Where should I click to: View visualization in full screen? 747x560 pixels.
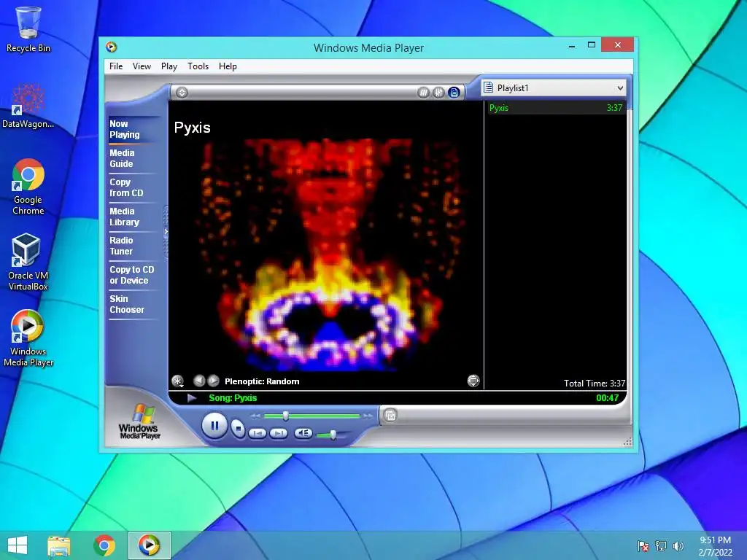pyautogui.click(x=473, y=381)
